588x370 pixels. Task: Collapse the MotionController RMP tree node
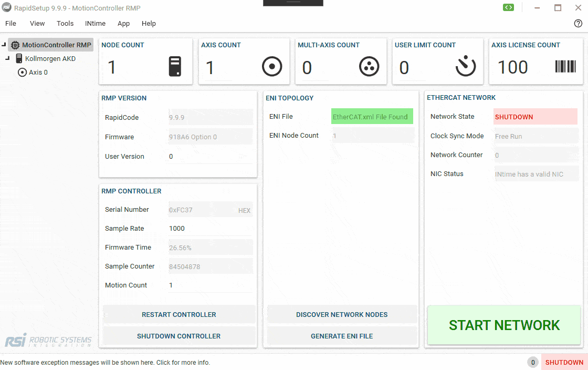point(4,45)
